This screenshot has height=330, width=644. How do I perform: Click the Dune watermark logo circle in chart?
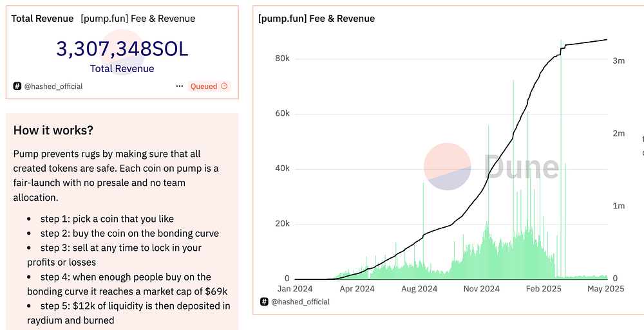pos(447,167)
